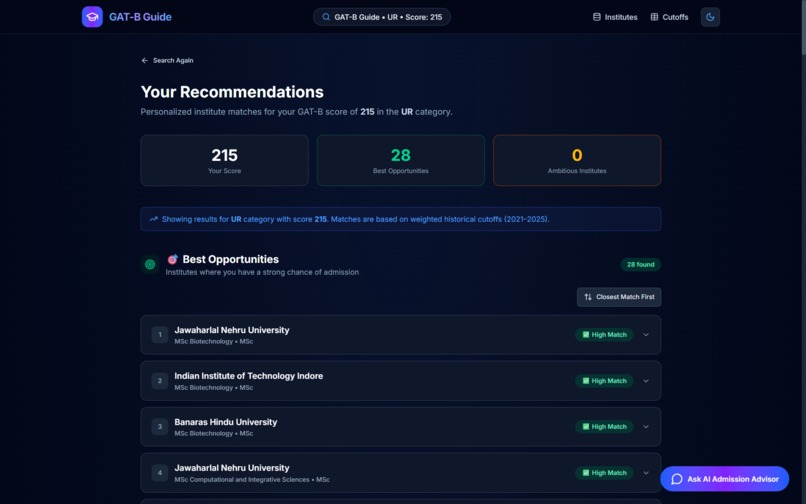Click the magnifier icon in the search bar

(x=326, y=17)
